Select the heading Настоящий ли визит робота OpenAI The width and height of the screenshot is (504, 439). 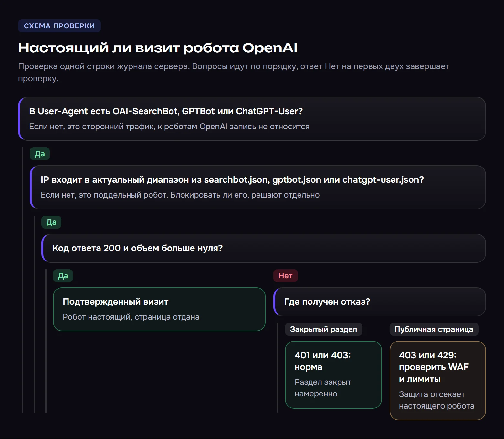pyautogui.click(x=158, y=48)
